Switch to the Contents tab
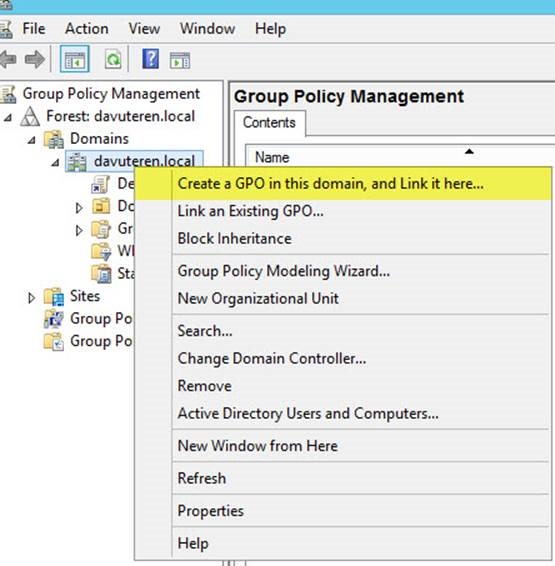This screenshot has width=555, height=566. (x=269, y=123)
